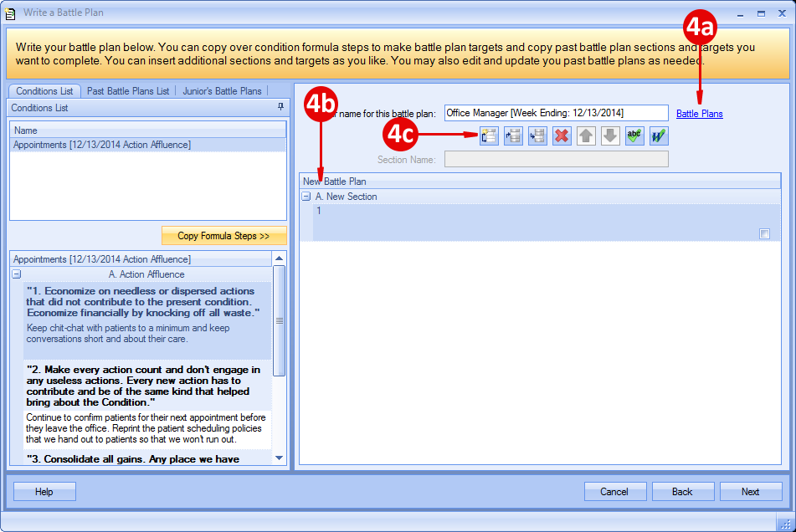Click the red X delete icon
This screenshot has width=796, height=532.
coord(562,136)
